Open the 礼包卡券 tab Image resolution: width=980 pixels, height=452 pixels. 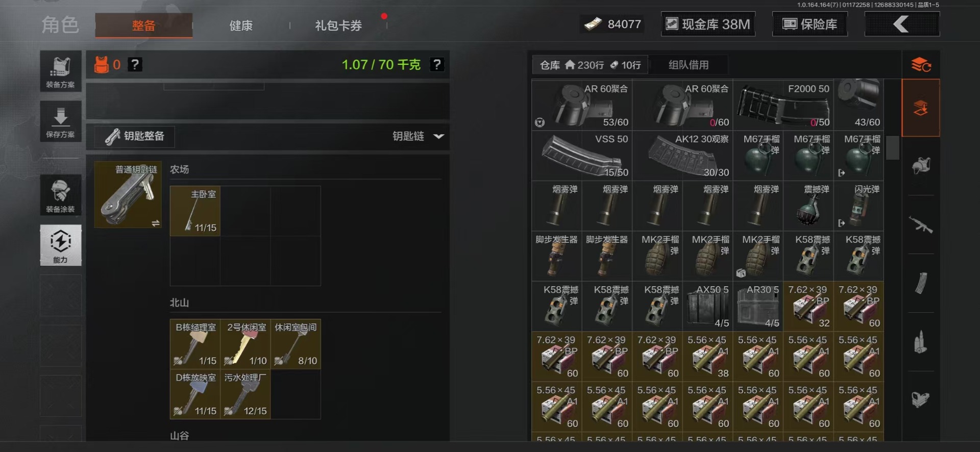(x=338, y=26)
